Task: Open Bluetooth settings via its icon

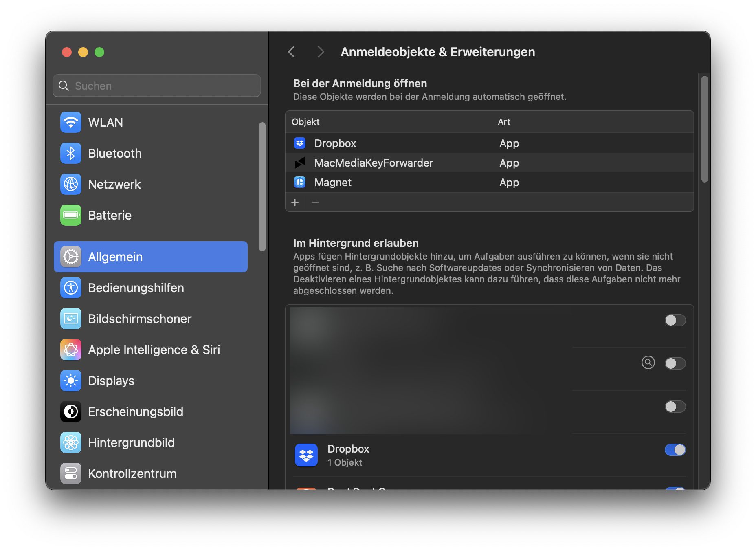Action: click(x=71, y=153)
